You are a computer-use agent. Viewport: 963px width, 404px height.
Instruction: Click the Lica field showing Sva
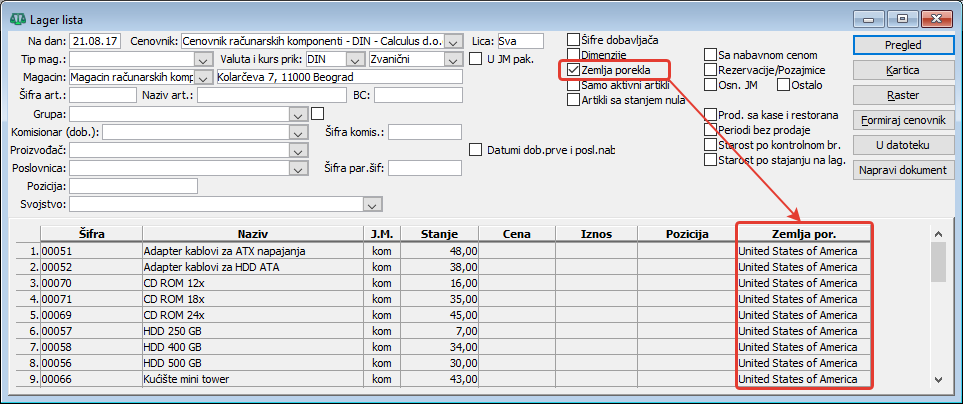pos(521,41)
